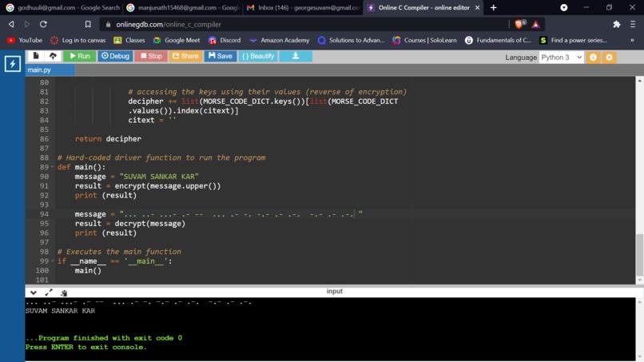
Task: Open the browser extensions puzzle icon
Action: [x=617, y=24]
